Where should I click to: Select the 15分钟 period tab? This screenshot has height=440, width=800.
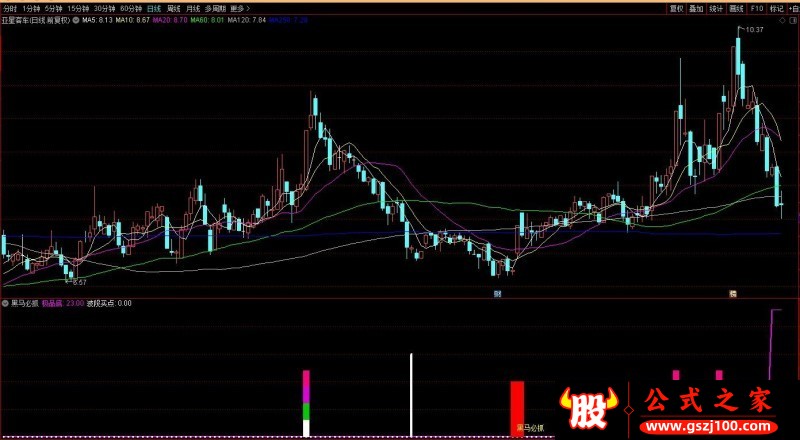[78, 8]
